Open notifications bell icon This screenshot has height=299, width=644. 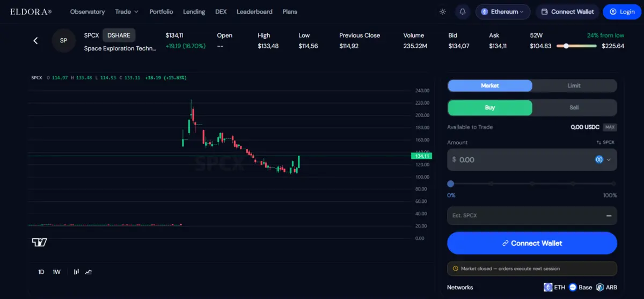tap(463, 12)
